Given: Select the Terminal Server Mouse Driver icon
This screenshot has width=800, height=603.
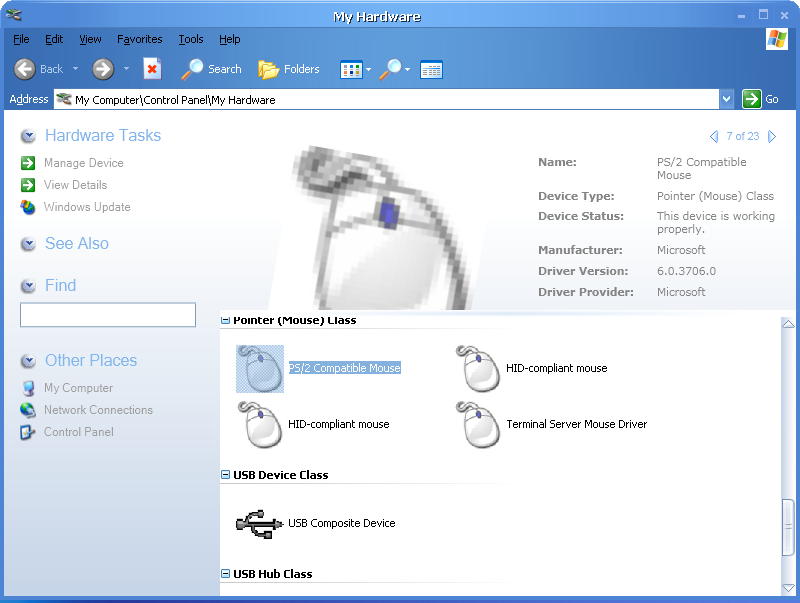Looking at the screenshot, I should tap(477, 424).
